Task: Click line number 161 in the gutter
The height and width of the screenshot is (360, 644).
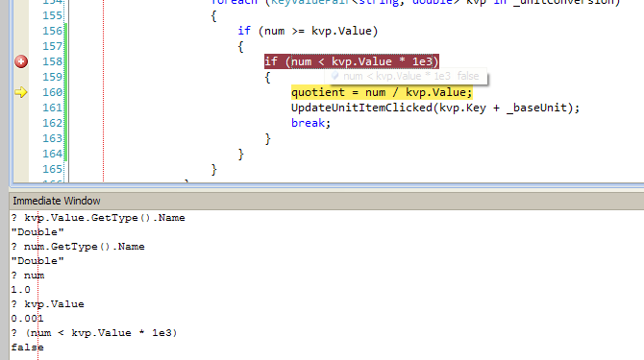Action: pyautogui.click(x=53, y=108)
